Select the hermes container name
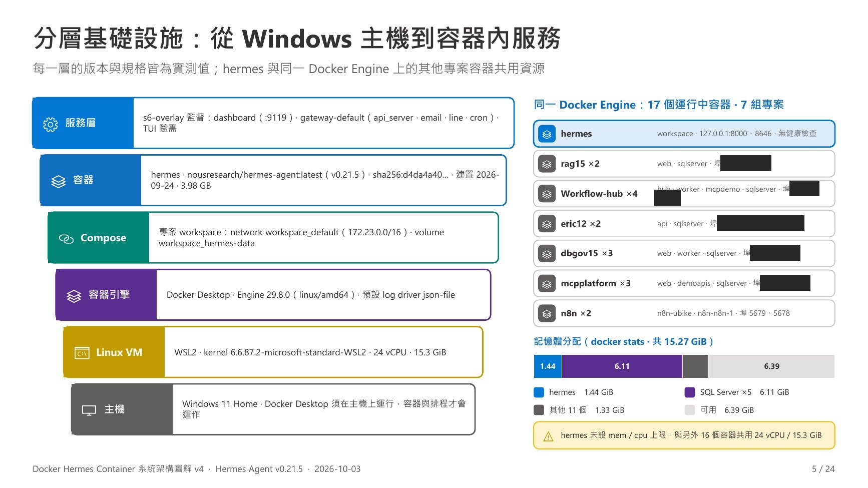Viewport: 868px width, 488px height. [576, 134]
